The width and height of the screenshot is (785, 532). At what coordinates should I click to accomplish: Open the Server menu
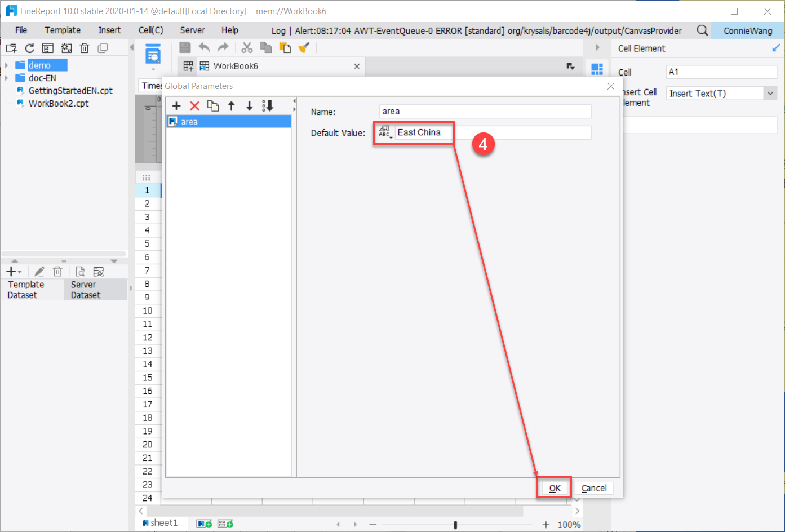point(192,30)
